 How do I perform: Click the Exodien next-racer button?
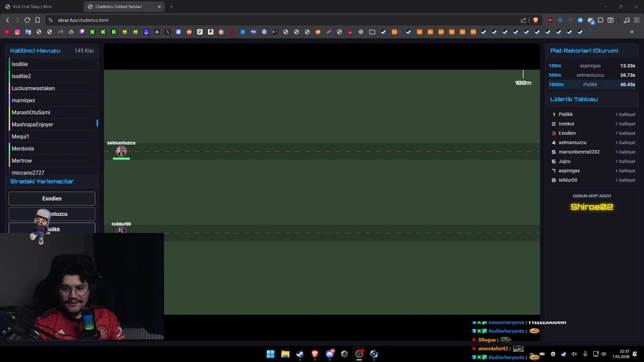pos(52,199)
